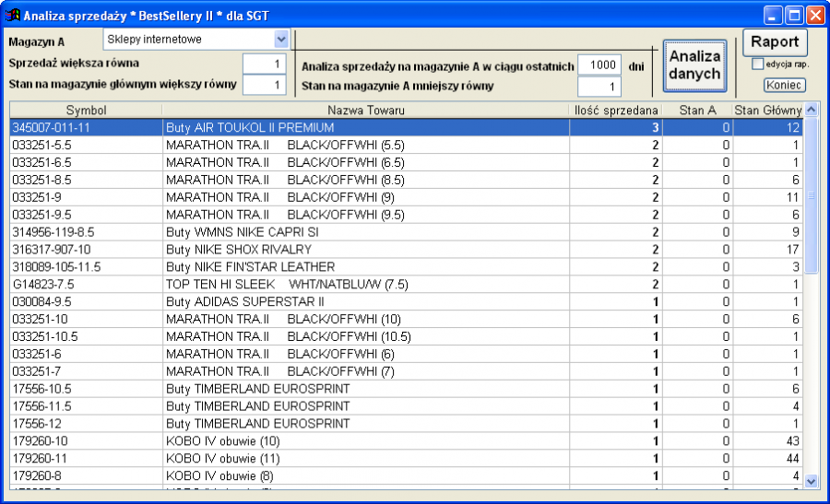This screenshot has height=504, width=830.
Task: Select symbol 033251-10.5
Action: click(45, 337)
